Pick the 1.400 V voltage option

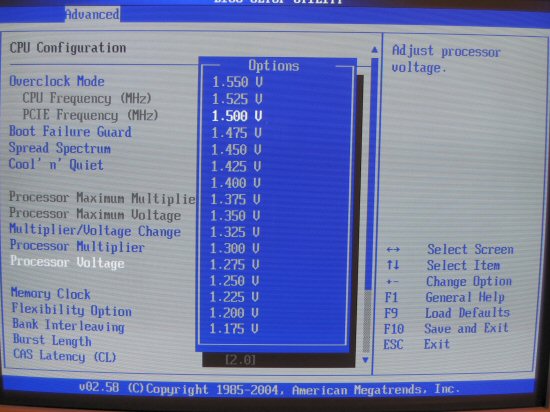pyautogui.click(x=236, y=183)
